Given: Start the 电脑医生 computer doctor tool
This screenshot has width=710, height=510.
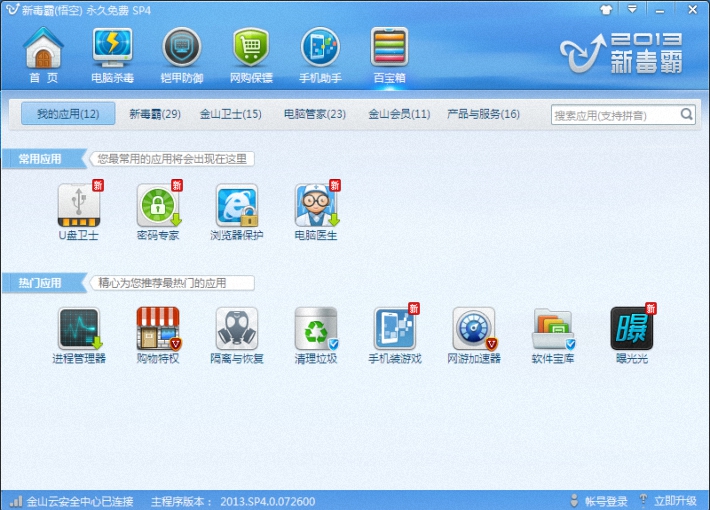Looking at the screenshot, I should (316, 205).
